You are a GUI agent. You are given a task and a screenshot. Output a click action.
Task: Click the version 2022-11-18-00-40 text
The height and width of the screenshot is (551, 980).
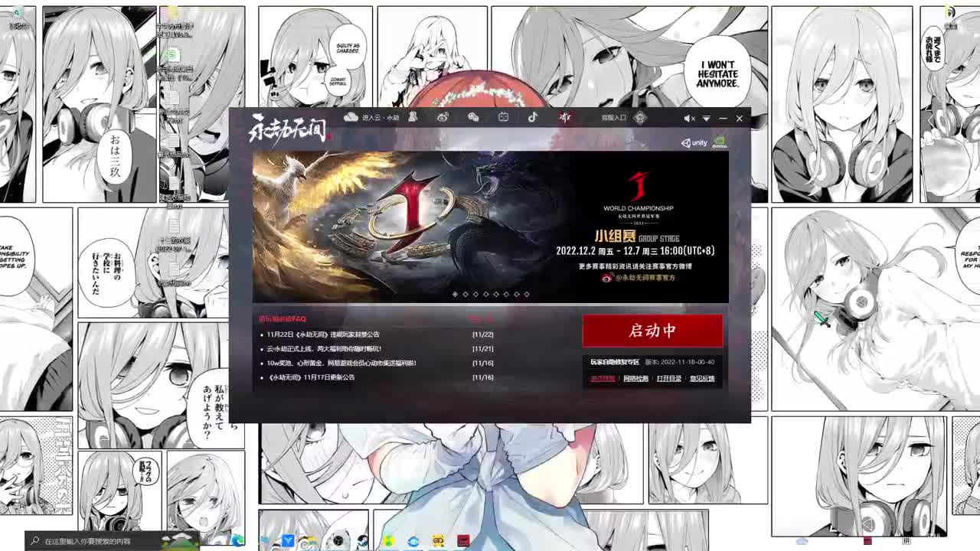680,362
